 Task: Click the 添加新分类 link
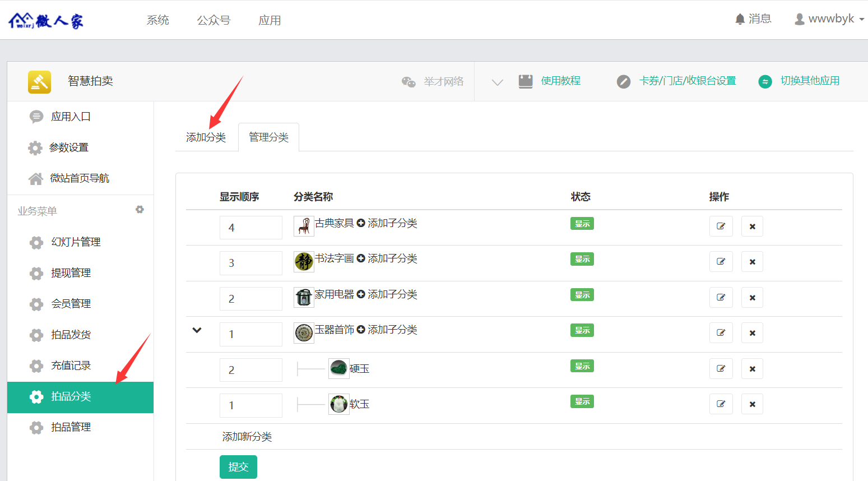[x=247, y=437]
